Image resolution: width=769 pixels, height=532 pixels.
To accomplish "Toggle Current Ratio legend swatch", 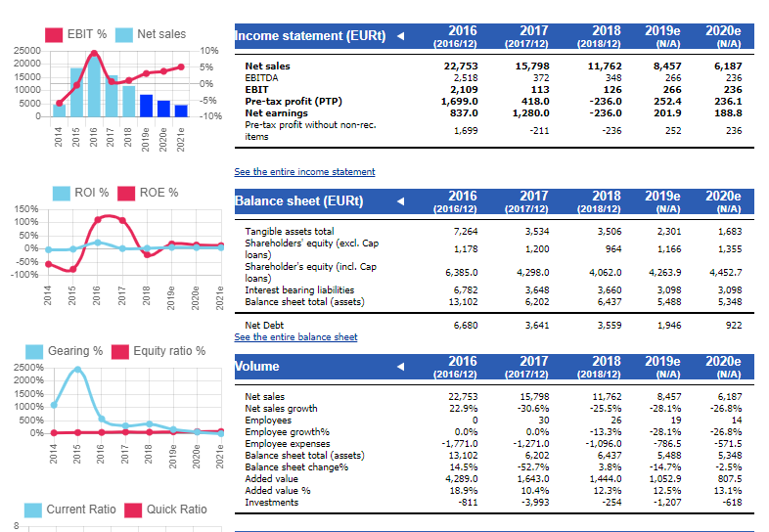I will (x=33, y=510).
